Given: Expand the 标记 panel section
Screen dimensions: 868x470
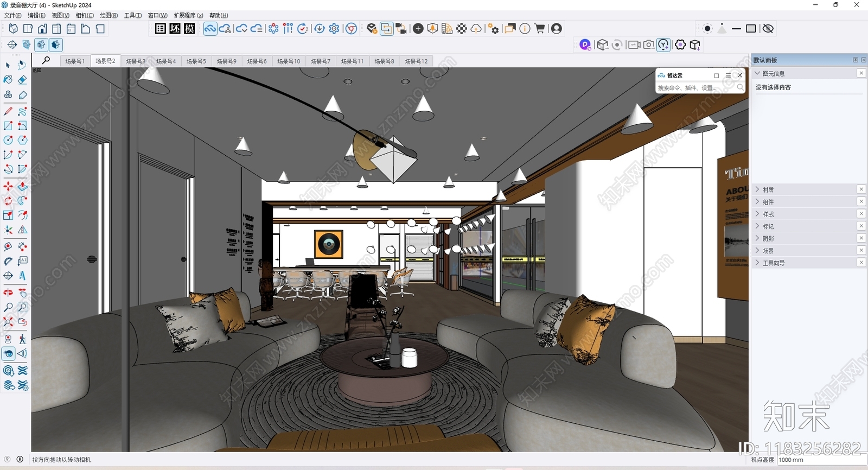Looking at the screenshot, I should [758, 226].
